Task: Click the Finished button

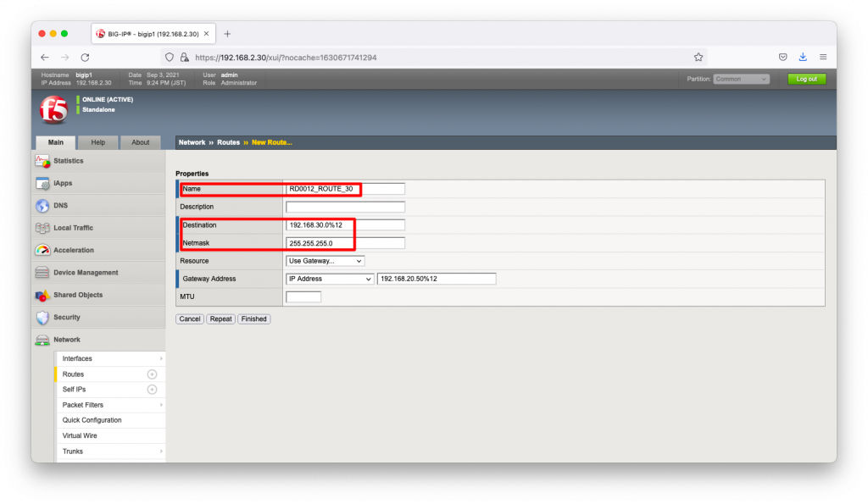Action: point(253,319)
